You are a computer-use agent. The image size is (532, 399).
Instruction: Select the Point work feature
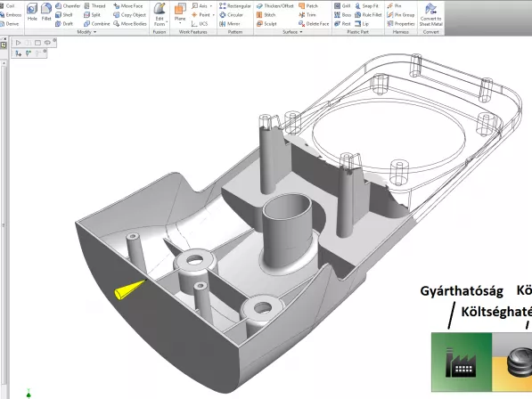pyautogui.click(x=201, y=15)
